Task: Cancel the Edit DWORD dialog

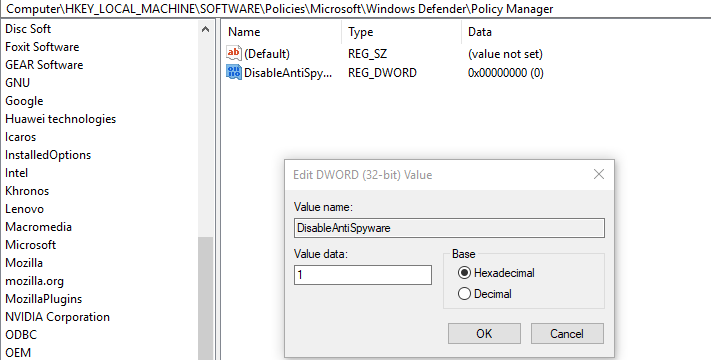Action: (567, 334)
